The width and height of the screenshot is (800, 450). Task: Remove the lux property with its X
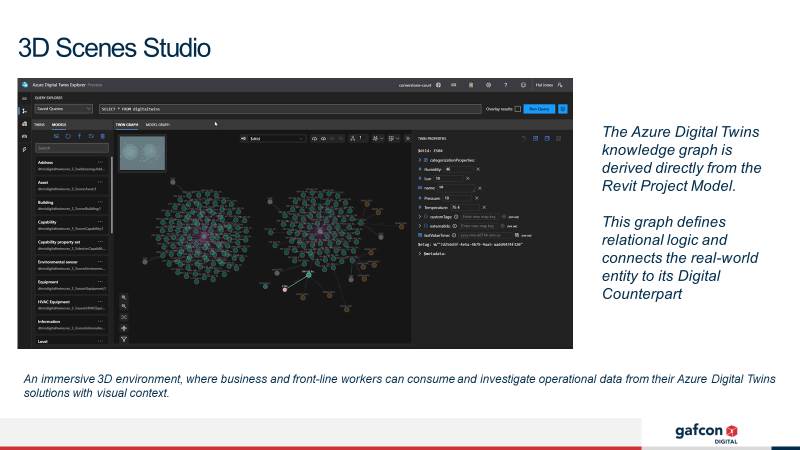pyautogui.click(x=468, y=179)
